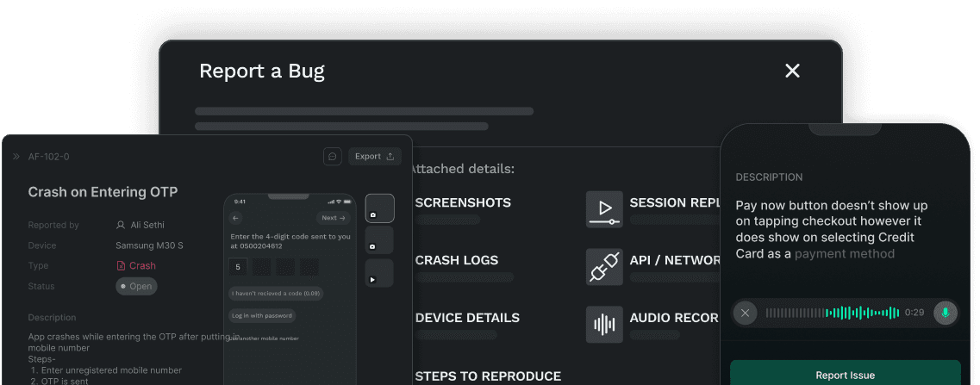Image resolution: width=980 pixels, height=385 pixels.
Task: Click the Audio Recording waveform icon
Action: click(604, 325)
